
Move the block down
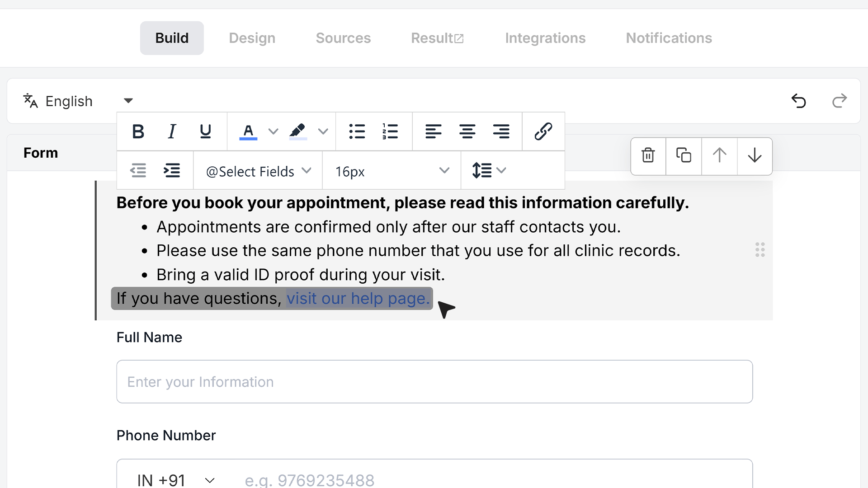(755, 155)
